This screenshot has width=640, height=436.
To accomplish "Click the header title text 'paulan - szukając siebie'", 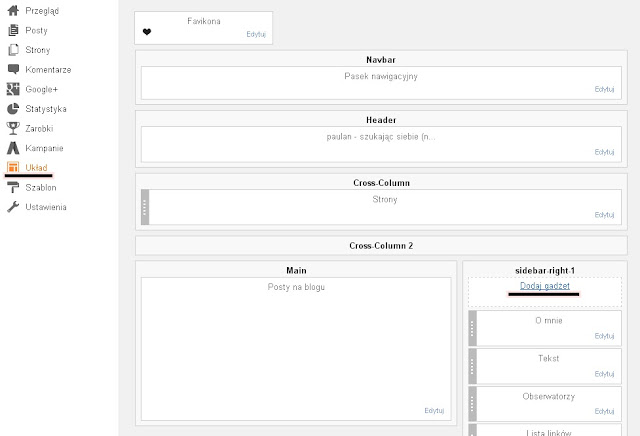I will tap(381, 136).
